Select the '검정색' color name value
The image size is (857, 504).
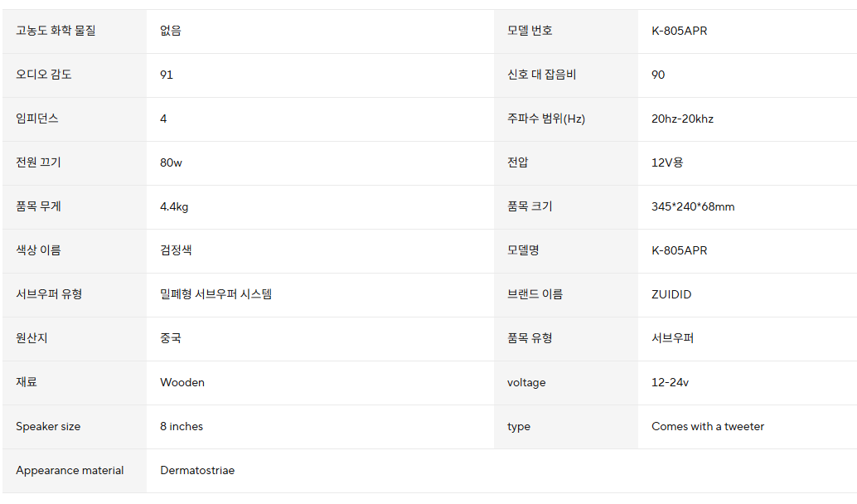click(x=176, y=250)
